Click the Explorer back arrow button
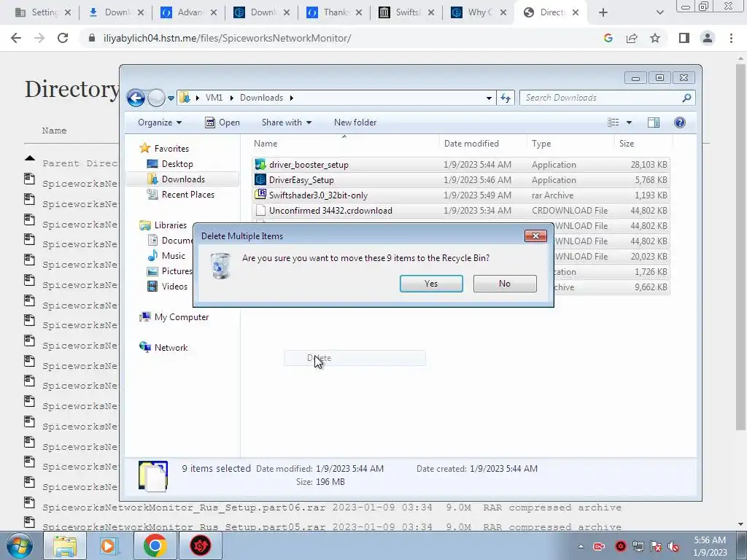 pos(136,98)
